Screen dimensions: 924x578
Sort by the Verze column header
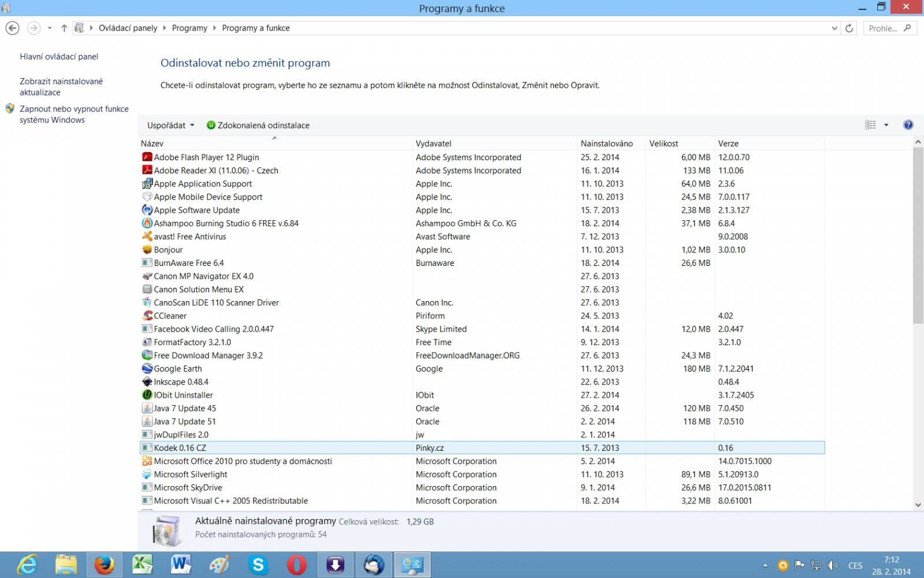[x=769, y=143]
